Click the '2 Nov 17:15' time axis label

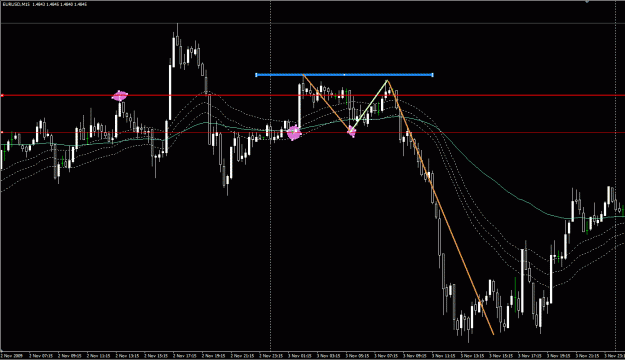(x=185, y=355)
